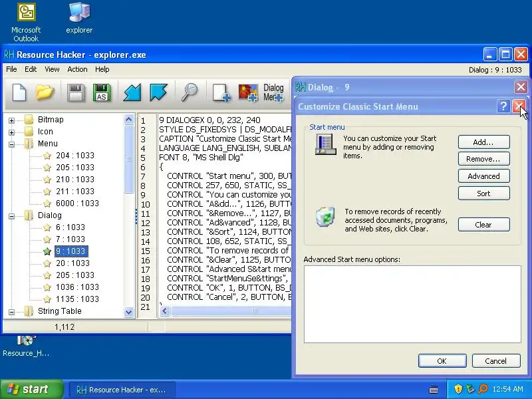Click the Resource Hacker taskbar button
Screen dimensions: 532x399
122,390
